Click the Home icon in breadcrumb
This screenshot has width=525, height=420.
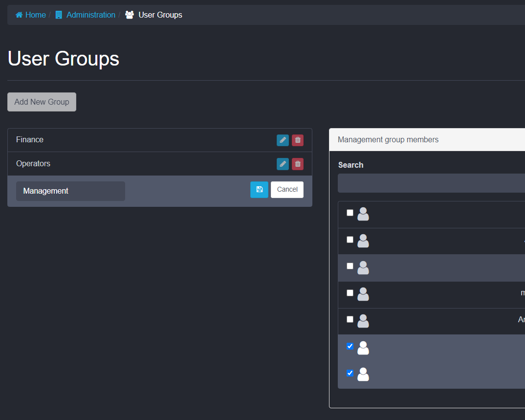coord(19,15)
